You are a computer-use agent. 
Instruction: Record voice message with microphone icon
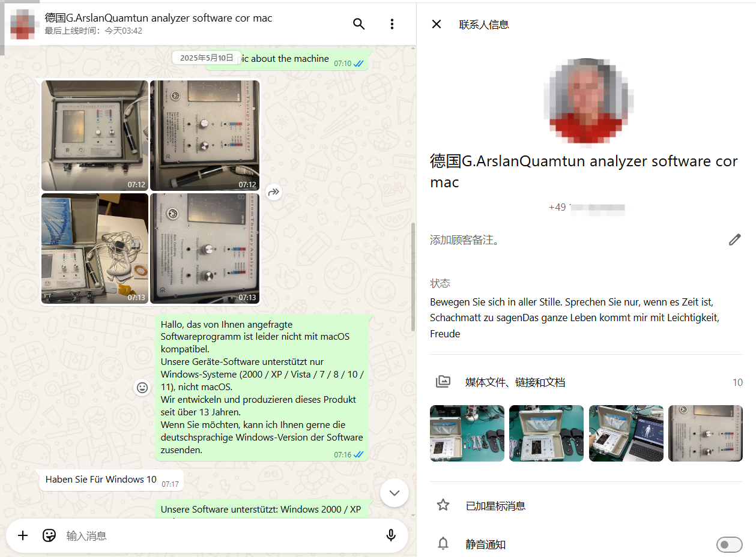pos(391,535)
